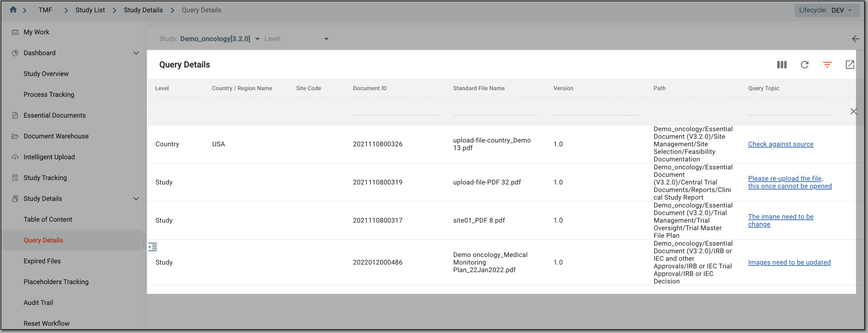The image size is (868, 333).
Task: Click the Study Details clipboard icon
Action: point(15,199)
